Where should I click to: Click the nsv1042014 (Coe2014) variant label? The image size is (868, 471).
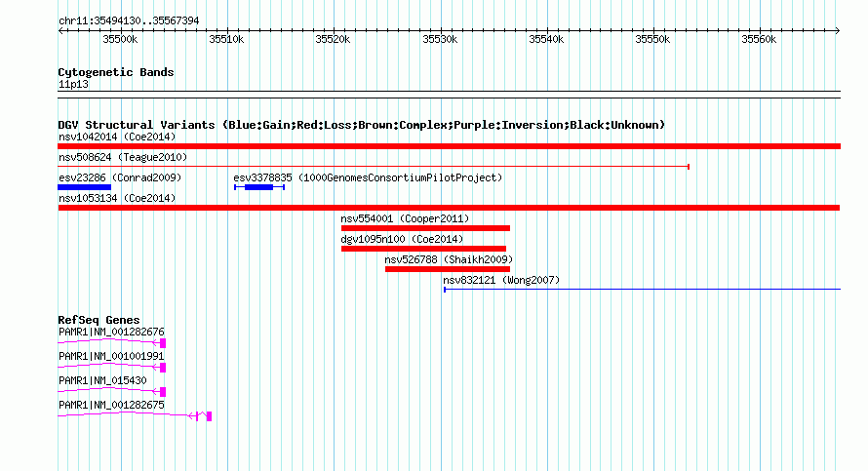tap(117, 137)
